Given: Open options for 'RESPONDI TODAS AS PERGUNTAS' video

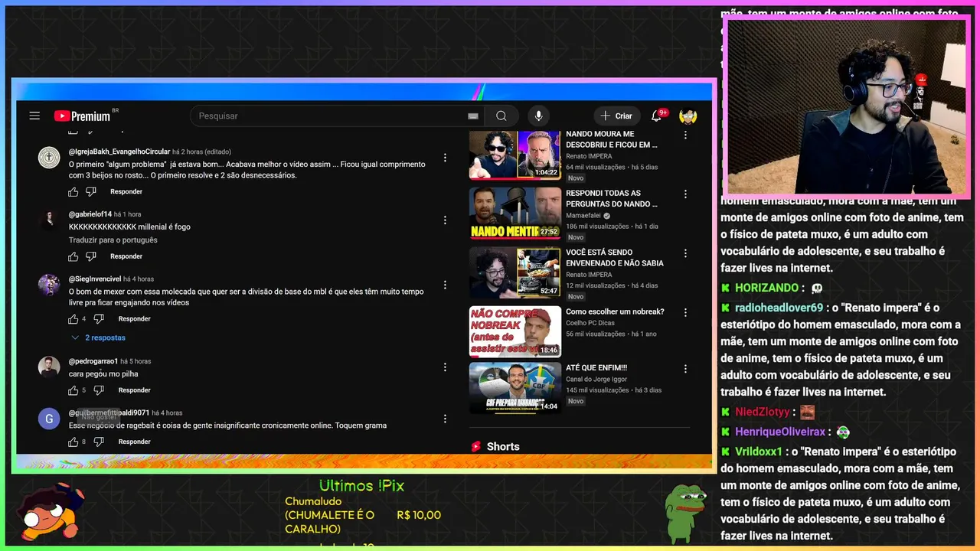Looking at the screenshot, I should pyautogui.click(x=685, y=194).
